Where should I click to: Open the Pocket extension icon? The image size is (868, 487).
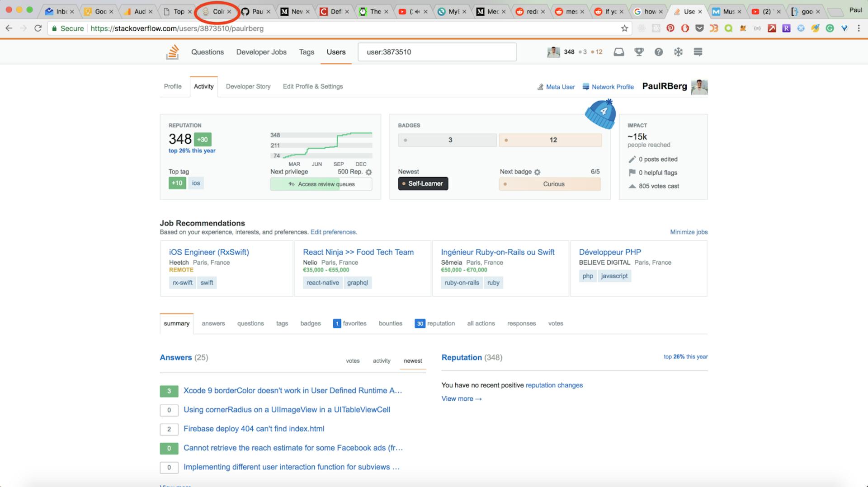700,28
